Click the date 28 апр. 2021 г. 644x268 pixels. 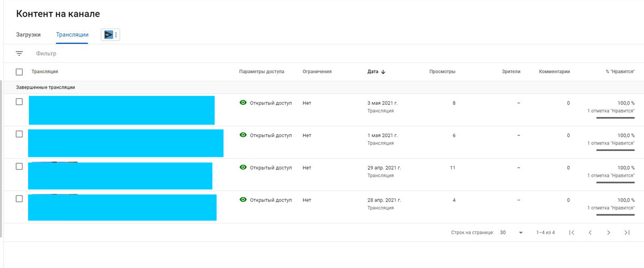pos(384,200)
